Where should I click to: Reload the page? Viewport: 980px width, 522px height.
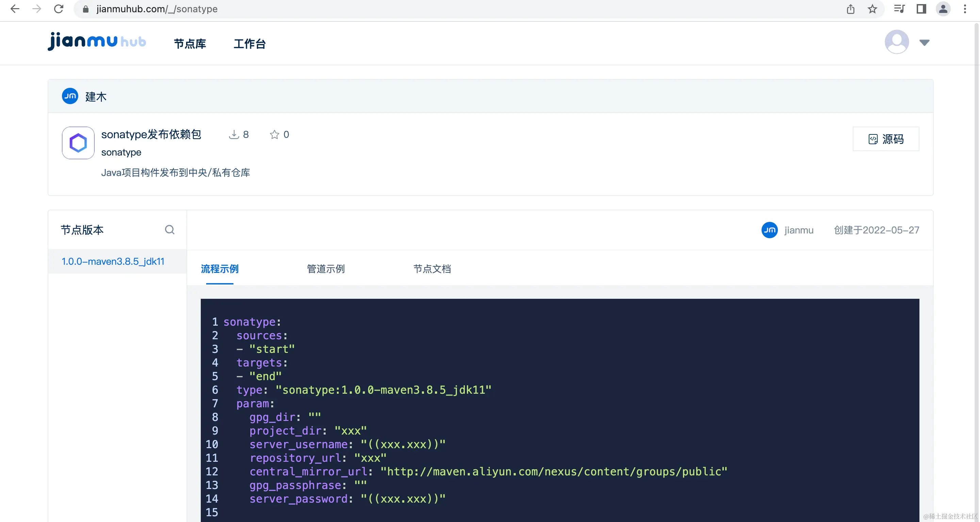coord(59,9)
